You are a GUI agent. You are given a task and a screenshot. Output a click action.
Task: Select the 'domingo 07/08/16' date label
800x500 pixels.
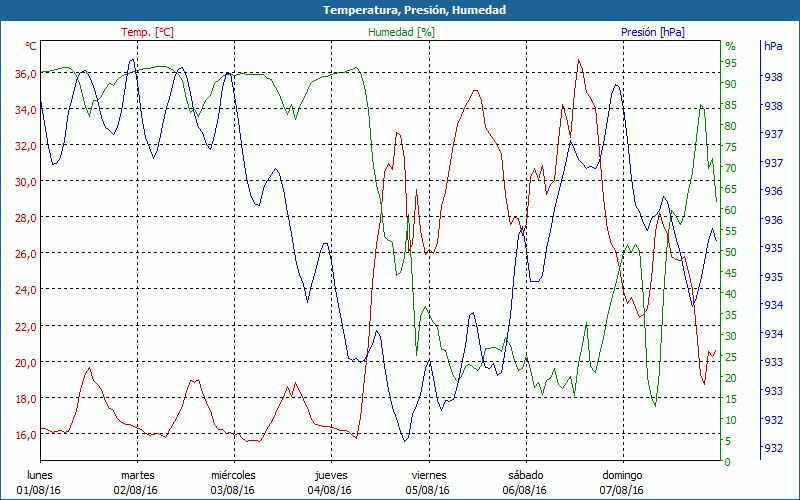click(x=622, y=482)
